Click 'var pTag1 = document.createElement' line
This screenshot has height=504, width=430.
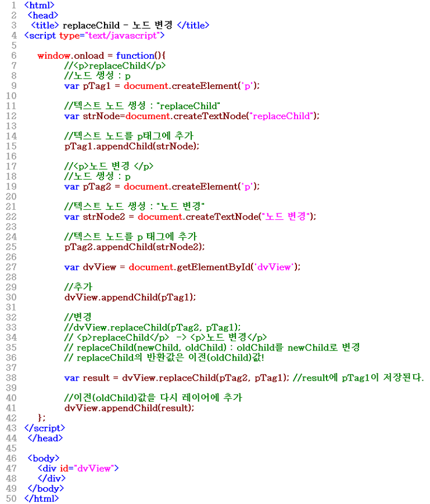[162, 86]
